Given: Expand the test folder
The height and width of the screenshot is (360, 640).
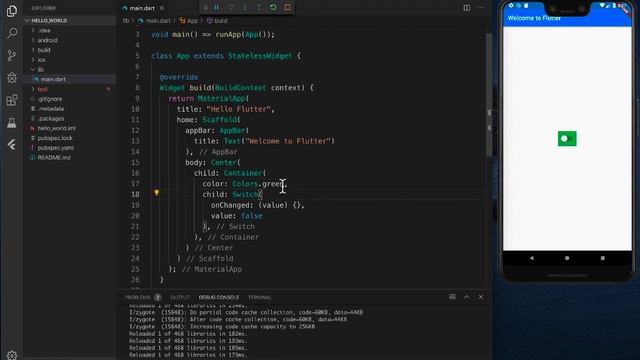Looking at the screenshot, I should [42, 89].
